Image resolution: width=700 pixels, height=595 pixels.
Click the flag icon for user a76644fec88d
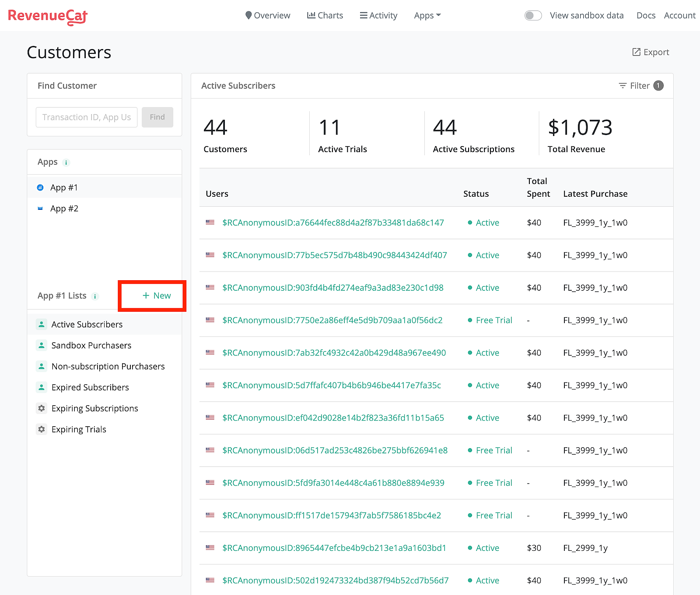click(x=210, y=223)
